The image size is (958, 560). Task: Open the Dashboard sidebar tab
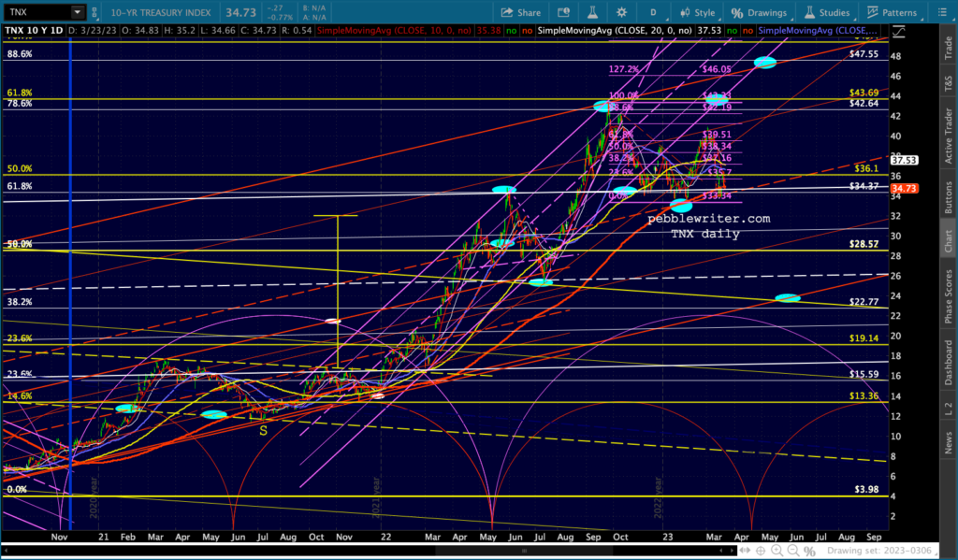947,361
